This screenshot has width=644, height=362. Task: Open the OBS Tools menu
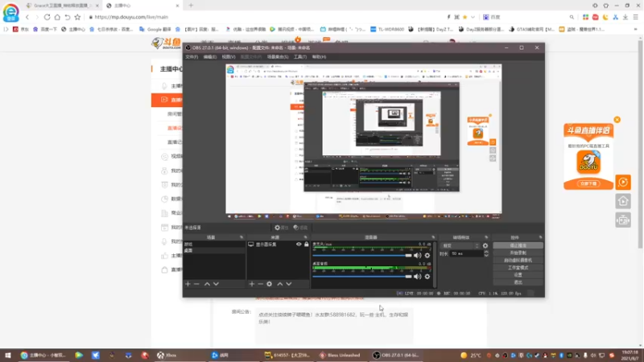[300, 57]
